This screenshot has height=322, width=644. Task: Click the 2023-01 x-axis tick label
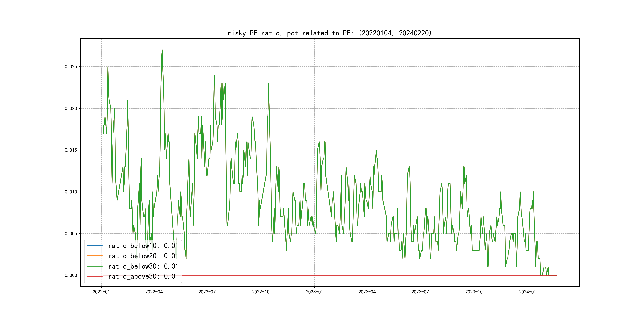point(314,292)
